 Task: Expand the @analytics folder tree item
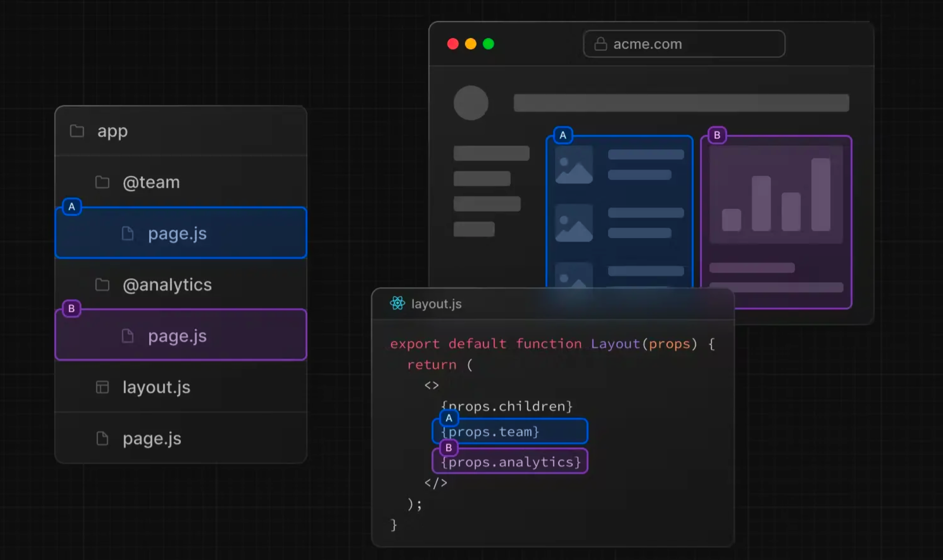click(x=166, y=284)
